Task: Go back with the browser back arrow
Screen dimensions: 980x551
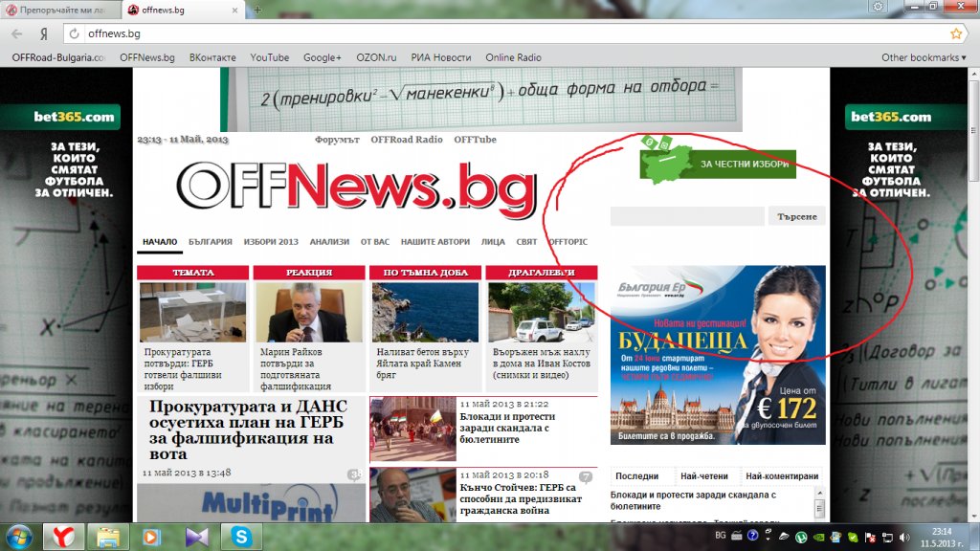Action: point(17,33)
